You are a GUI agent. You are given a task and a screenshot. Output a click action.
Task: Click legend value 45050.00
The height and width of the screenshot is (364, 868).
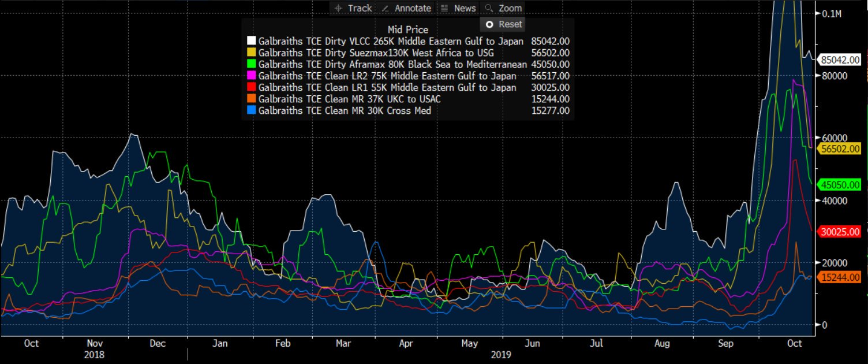pos(550,64)
